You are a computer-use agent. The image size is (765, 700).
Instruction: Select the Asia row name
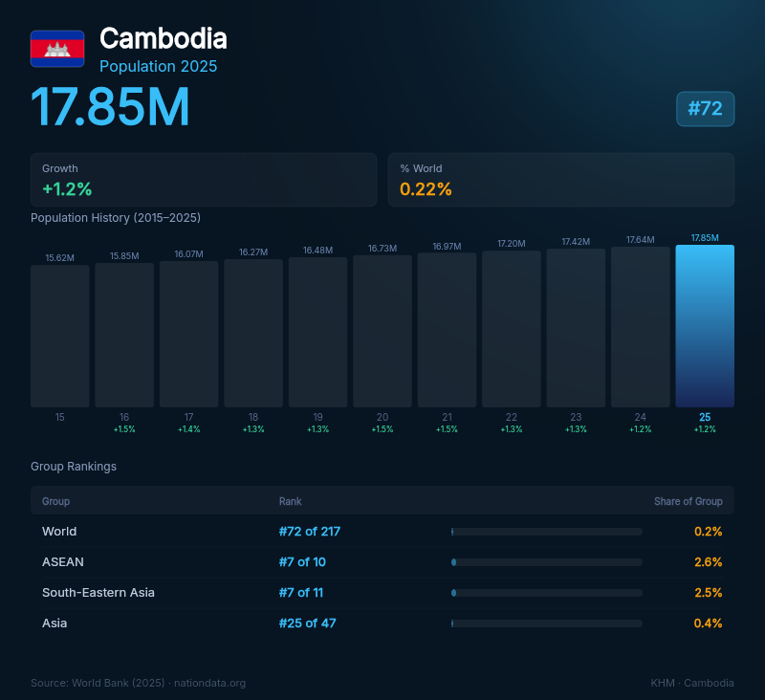click(x=55, y=623)
